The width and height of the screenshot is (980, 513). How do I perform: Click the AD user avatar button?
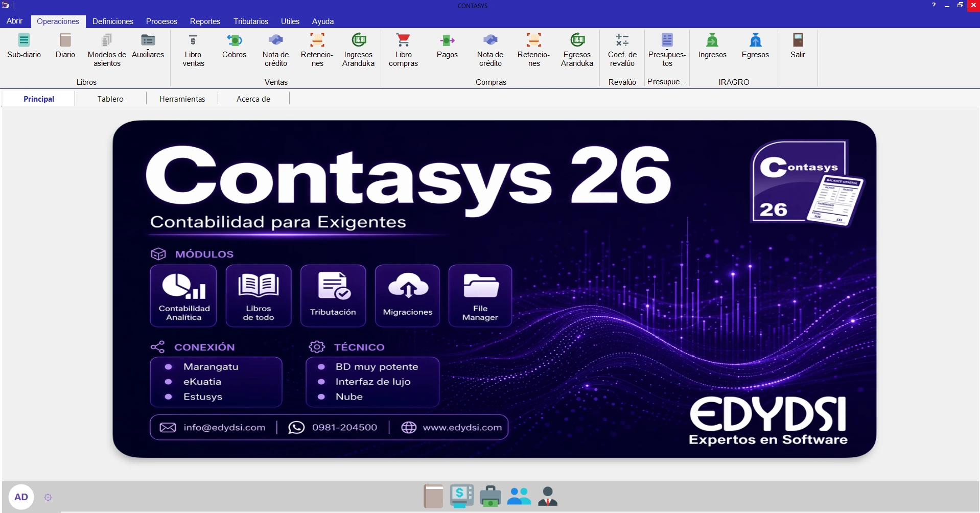(21, 497)
